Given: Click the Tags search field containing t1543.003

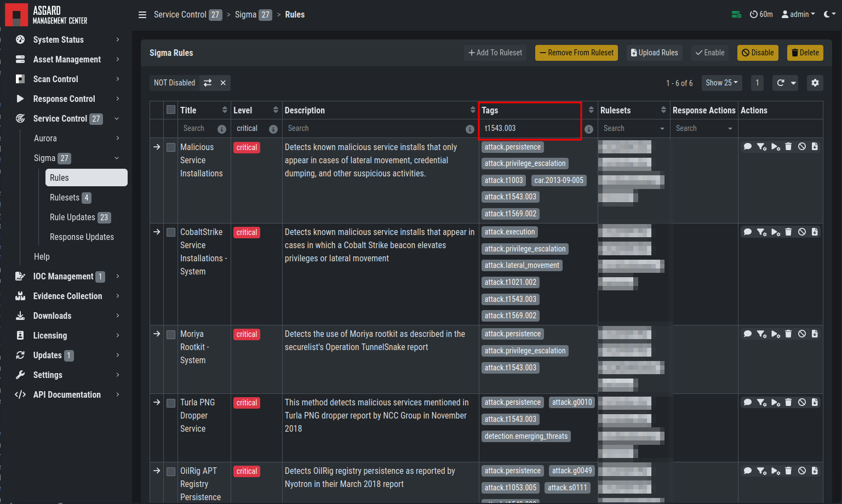Looking at the screenshot, I should pyautogui.click(x=530, y=128).
